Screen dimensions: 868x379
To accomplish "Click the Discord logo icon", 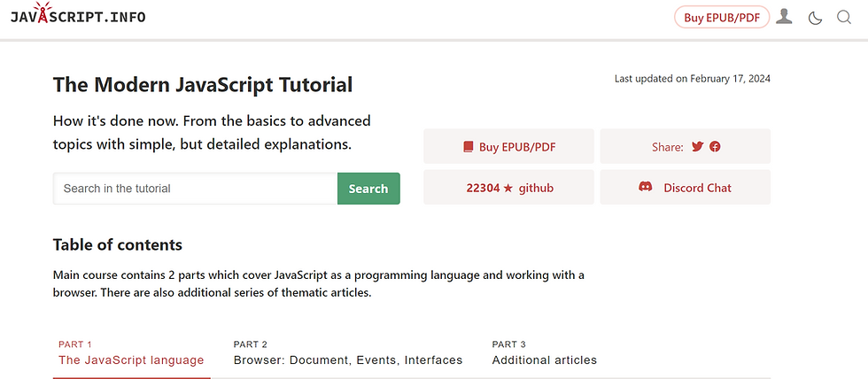I will tap(646, 187).
